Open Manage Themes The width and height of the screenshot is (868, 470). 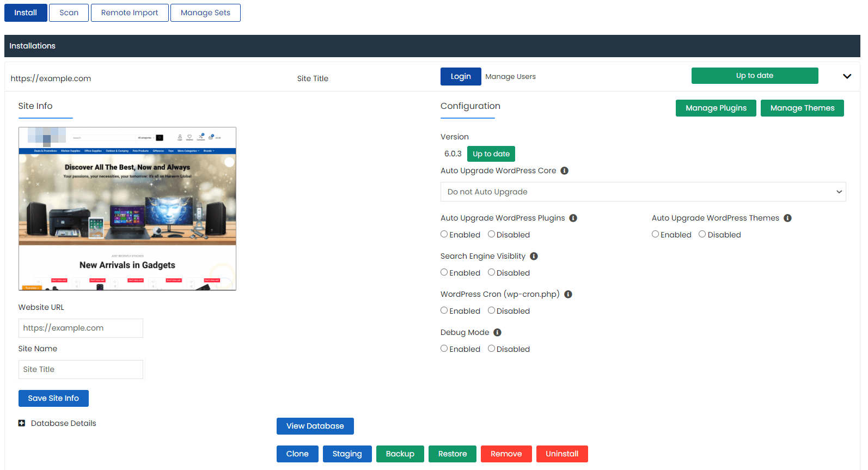802,108
